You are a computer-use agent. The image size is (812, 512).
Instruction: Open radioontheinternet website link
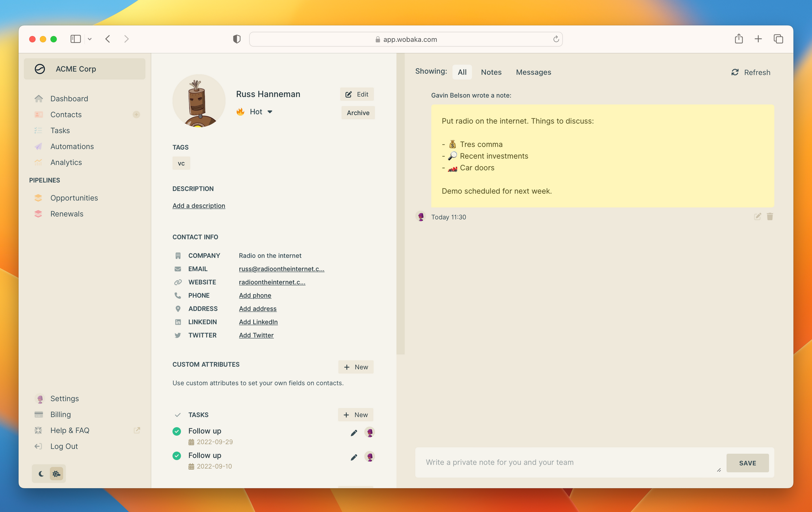pos(272,282)
